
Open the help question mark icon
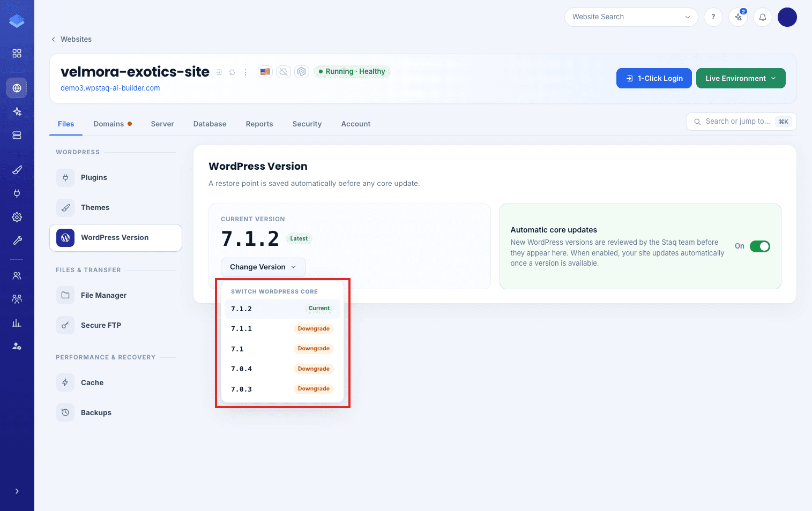point(713,17)
